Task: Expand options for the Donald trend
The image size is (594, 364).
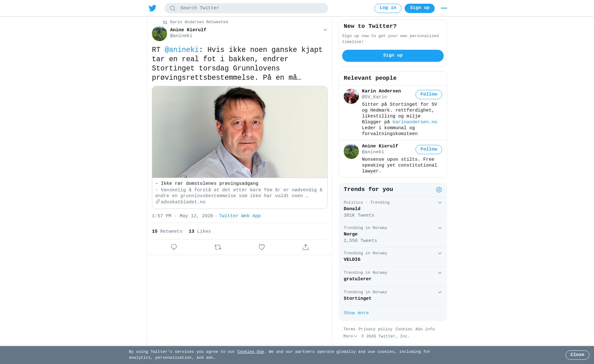Action: pos(440,203)
